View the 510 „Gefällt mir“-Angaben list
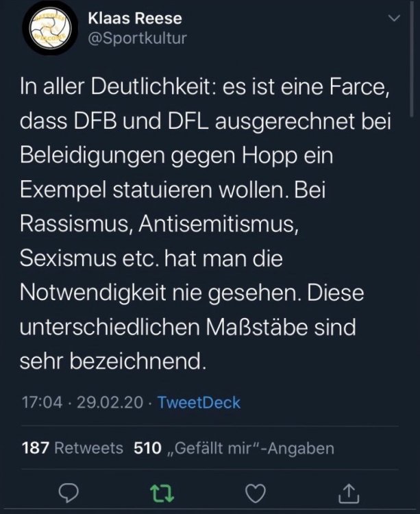 (234, 448)
